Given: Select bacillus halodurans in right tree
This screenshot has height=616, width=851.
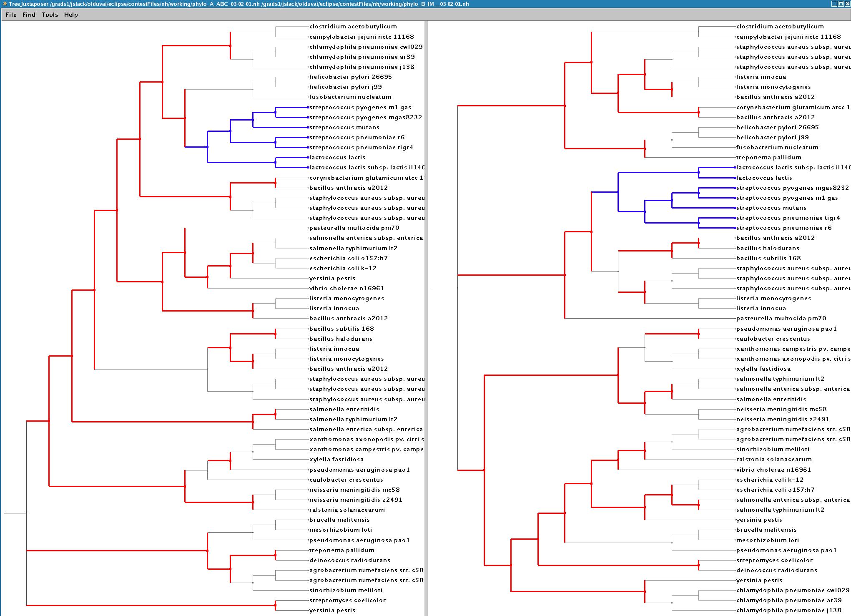Looking at the screenshot, I should [x=768, y=248].
